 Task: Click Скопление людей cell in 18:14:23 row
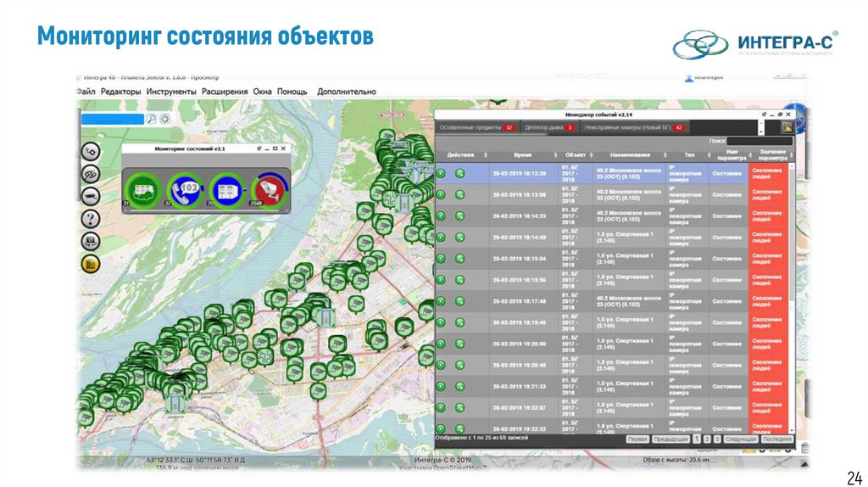(x=768, y=216)
